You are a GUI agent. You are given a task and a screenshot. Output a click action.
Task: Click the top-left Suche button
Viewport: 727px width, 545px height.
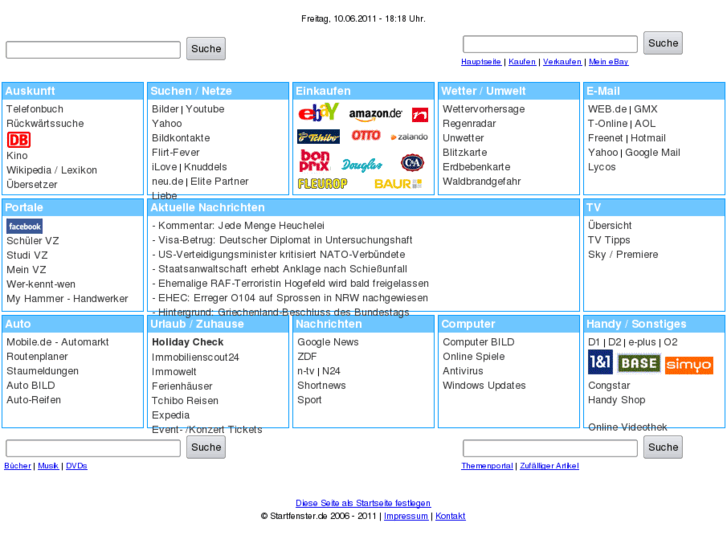[206, 49]
